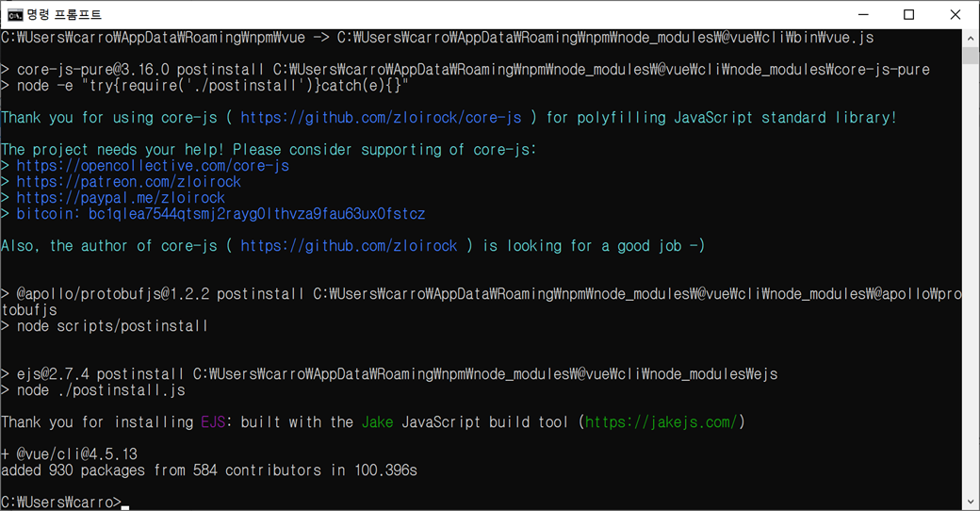Click 'core-js-pure@3.16.0 postinstall' text

coord(140,70)
